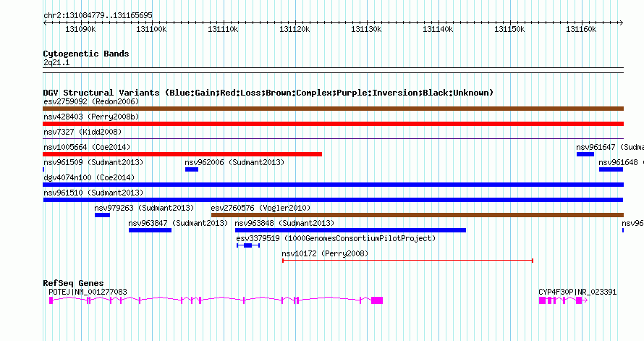Click the nsv961510 (Sudmant2013) blue bar
Image resolution: width=644 pixels, height=341 pixels.
point(333,200)
